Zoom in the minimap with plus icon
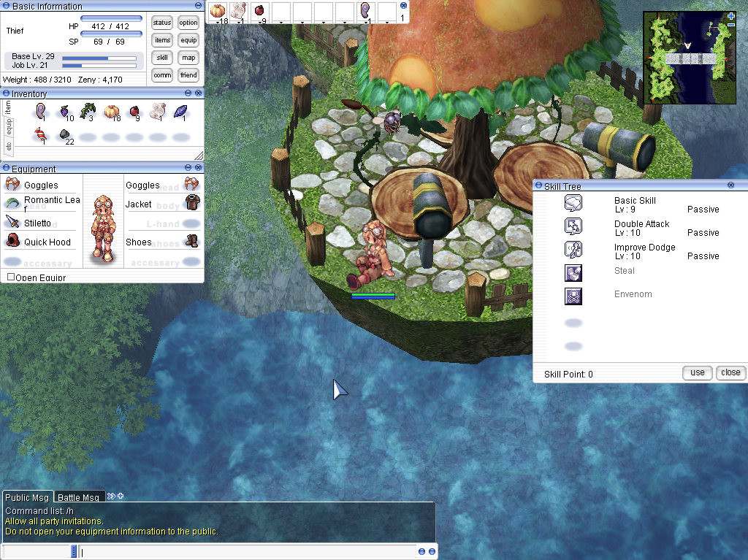 (x=730, y=16)
